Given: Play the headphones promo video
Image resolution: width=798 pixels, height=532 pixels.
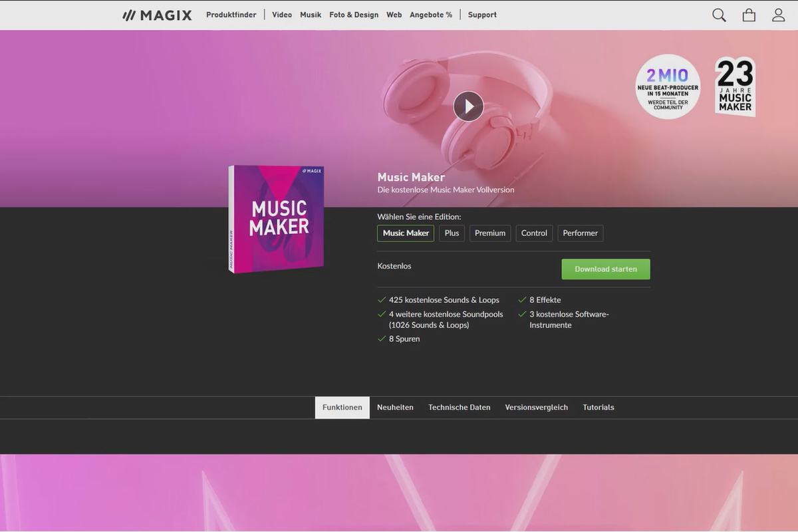Looking at the screenshot, I should [x=468, y=106].
